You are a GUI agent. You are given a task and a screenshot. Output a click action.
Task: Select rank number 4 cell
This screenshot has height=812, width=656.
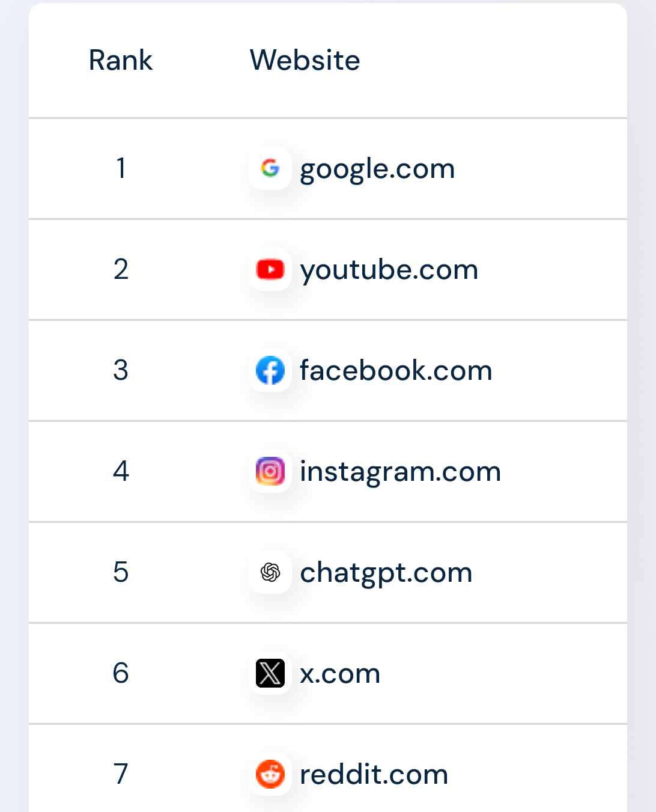[121, 471]
